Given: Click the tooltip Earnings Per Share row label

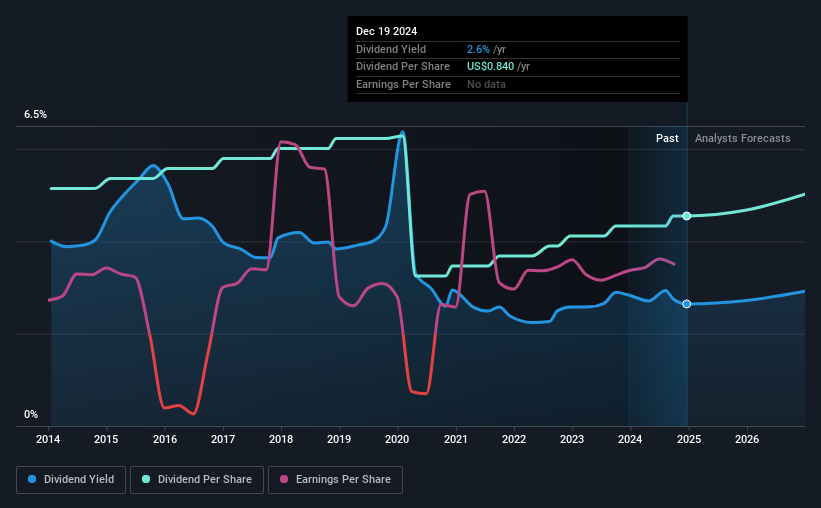Looking at the screenshot, I should (403, 84).
